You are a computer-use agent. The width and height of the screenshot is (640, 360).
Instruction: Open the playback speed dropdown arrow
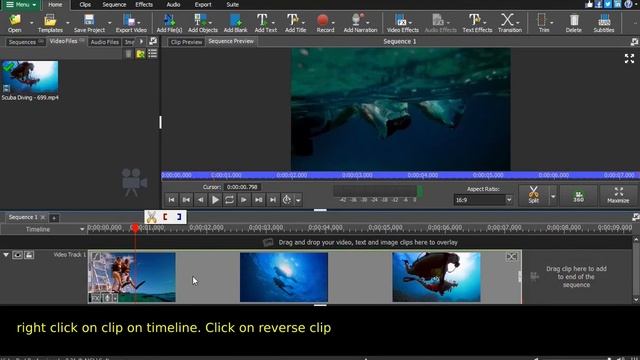point(298,200)
